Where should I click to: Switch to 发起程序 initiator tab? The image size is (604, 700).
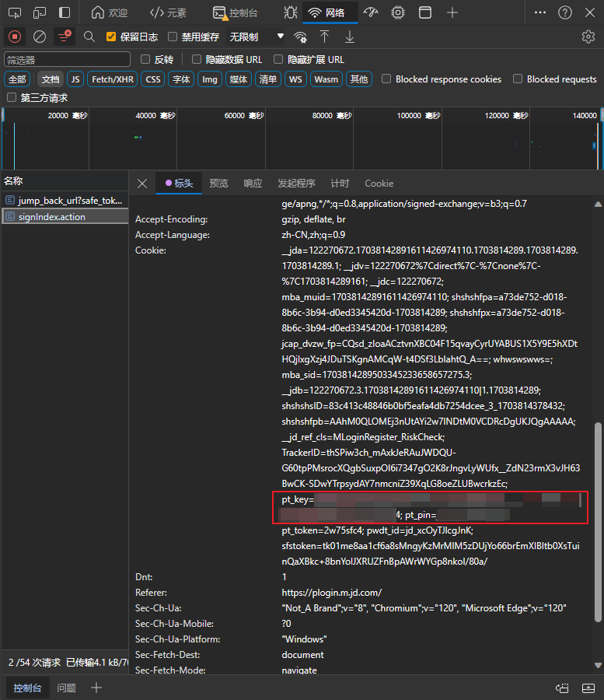point(296,184)
